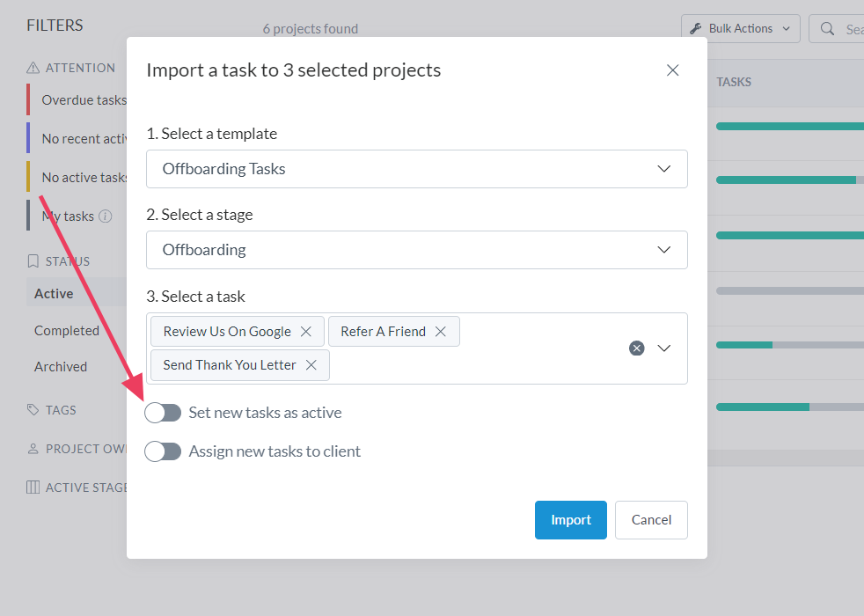The image size is (864, 616).
Task: Open the Bulk Actions menu
Action: 741,29
